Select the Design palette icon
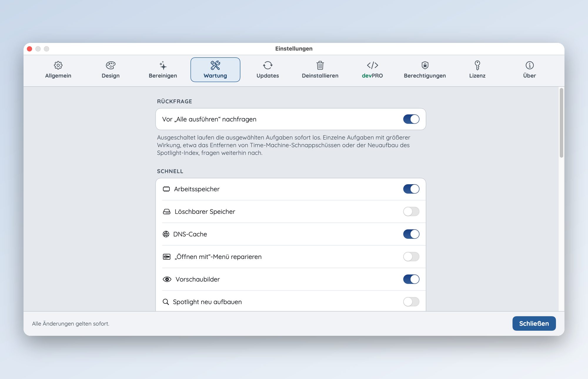This screenshot has width=588, height=379. (111, 65)
